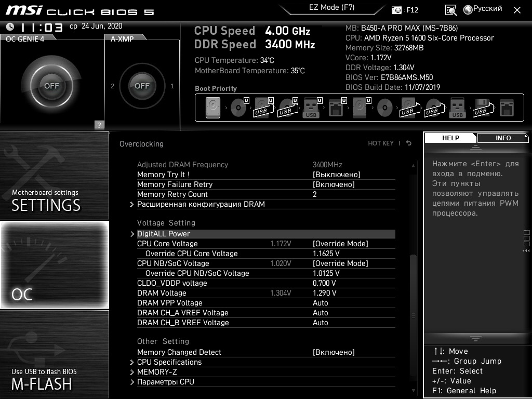Switch to the HELP tab

pyautogui.click(x=450, y=138)
